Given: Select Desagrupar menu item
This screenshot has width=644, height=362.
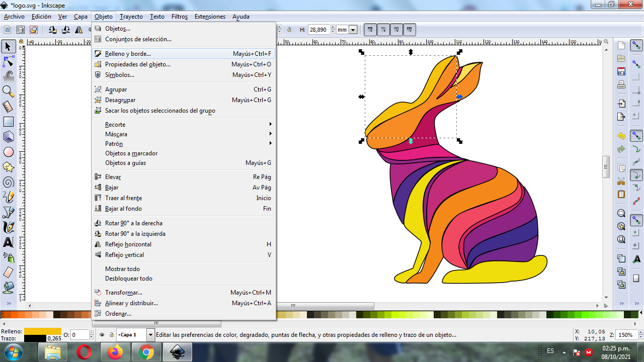Looking at the screenshot, I should tap(184, 100).
